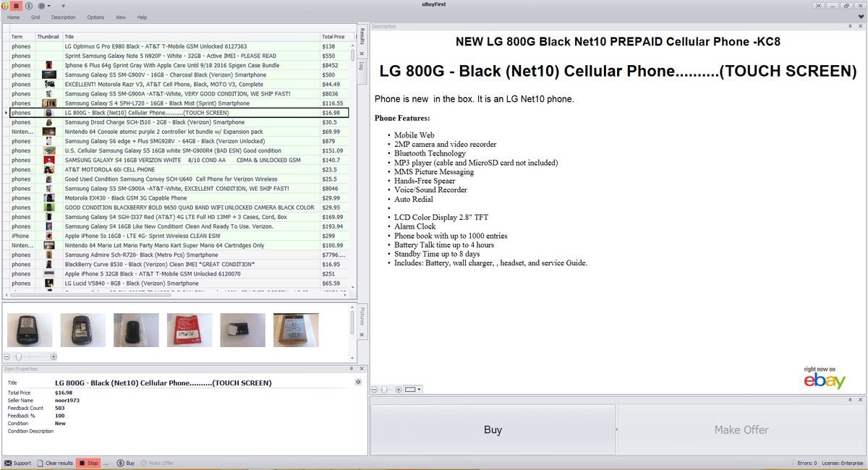The width and height of the screenshot is (868, 470).
Task: Zoom out pictures with the minus icon
Action: click(8, 356)
